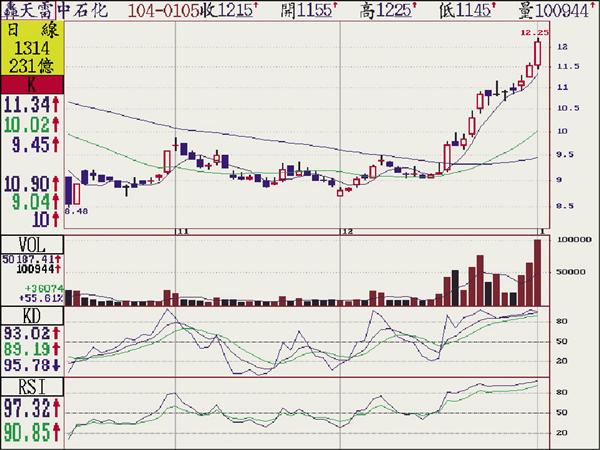Click the low marker 8.48 on chart

[76, 211]
